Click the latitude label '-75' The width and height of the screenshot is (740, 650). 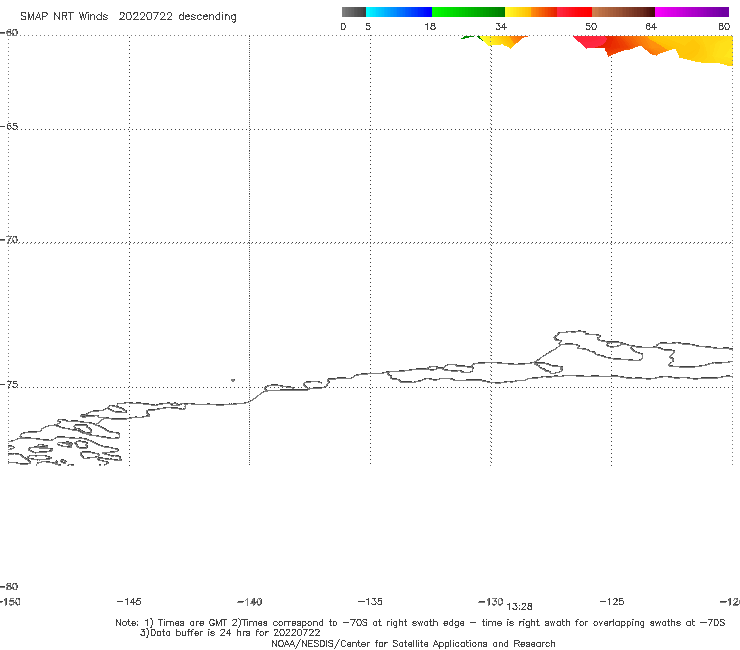tap(9, 385)
